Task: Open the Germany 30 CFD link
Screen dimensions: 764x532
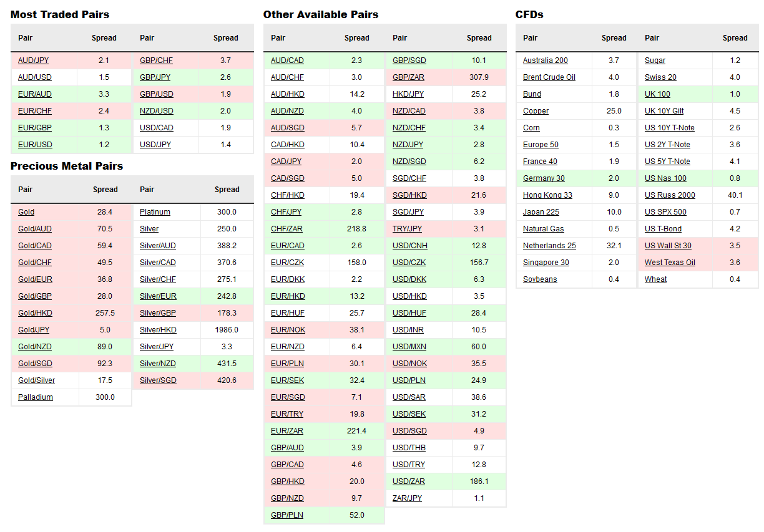Action: [x=544, y=178]
